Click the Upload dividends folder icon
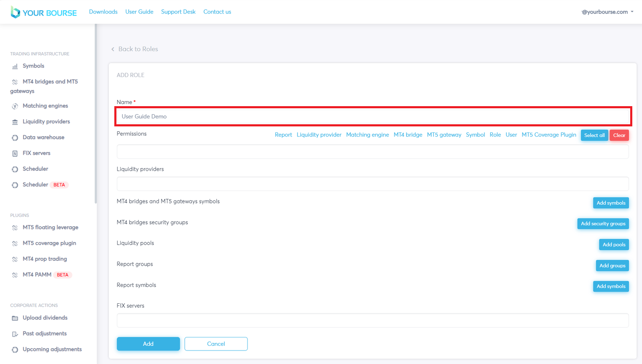Screen dimensions: 642x364 point(15,318)
